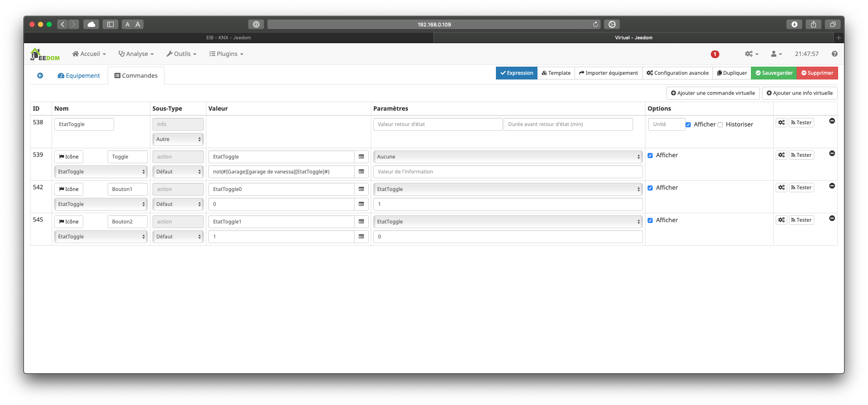Click Safari back navigation arrow
The height and width of the screenshot is (405, 868).
pyautogui.click(x=63, y=24)
